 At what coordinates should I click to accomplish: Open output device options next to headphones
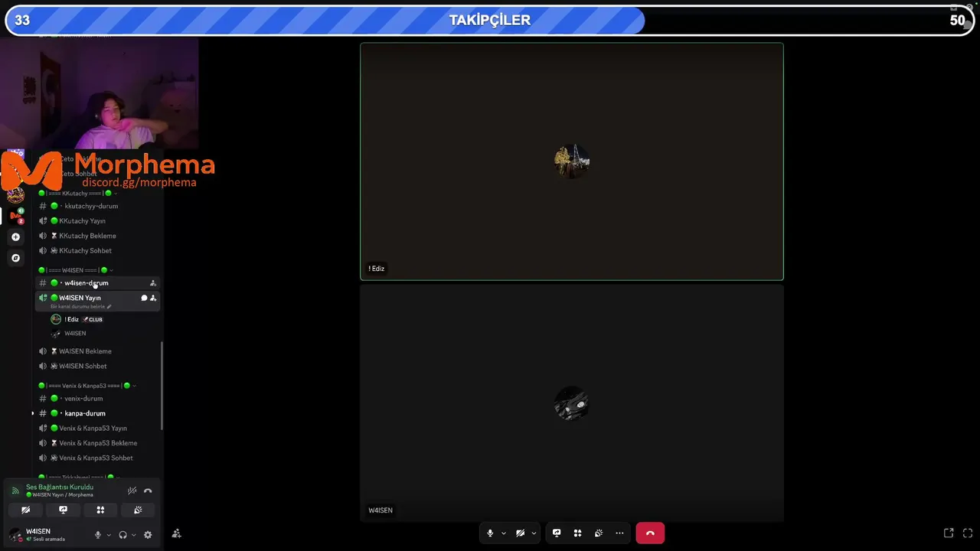tap(134, 535)
